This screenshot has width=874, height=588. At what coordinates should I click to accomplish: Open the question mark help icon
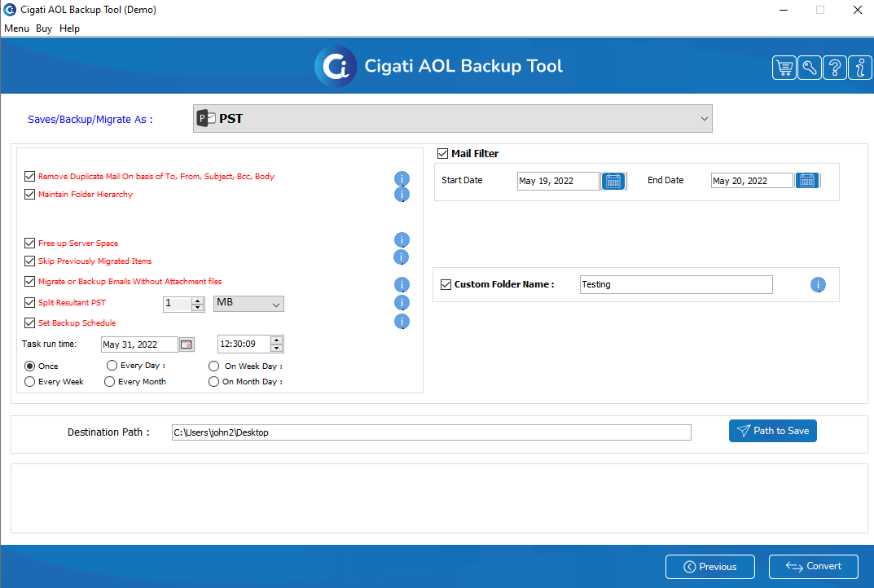pos(834,68)
